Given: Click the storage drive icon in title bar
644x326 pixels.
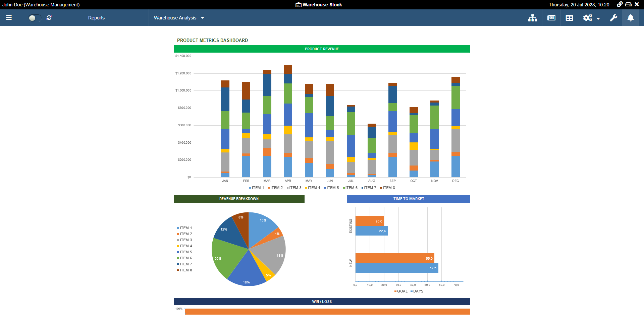Looking at the screenshot, I should click(628, 4).
